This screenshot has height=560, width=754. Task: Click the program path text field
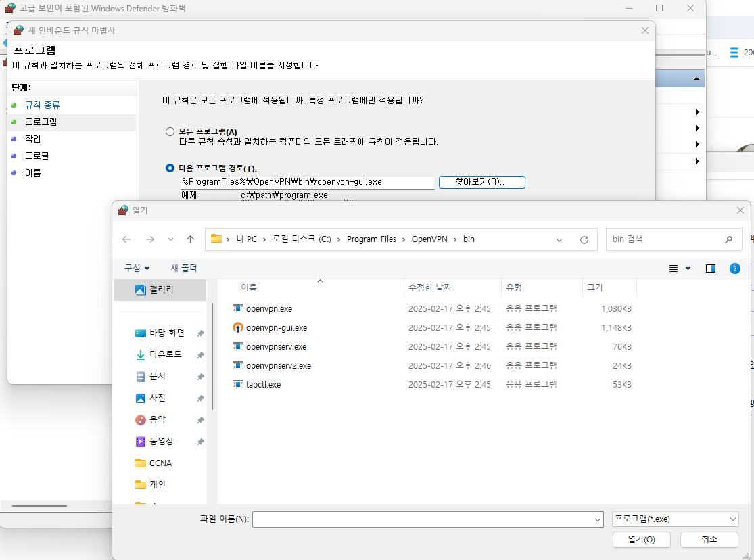pos(307,182)
